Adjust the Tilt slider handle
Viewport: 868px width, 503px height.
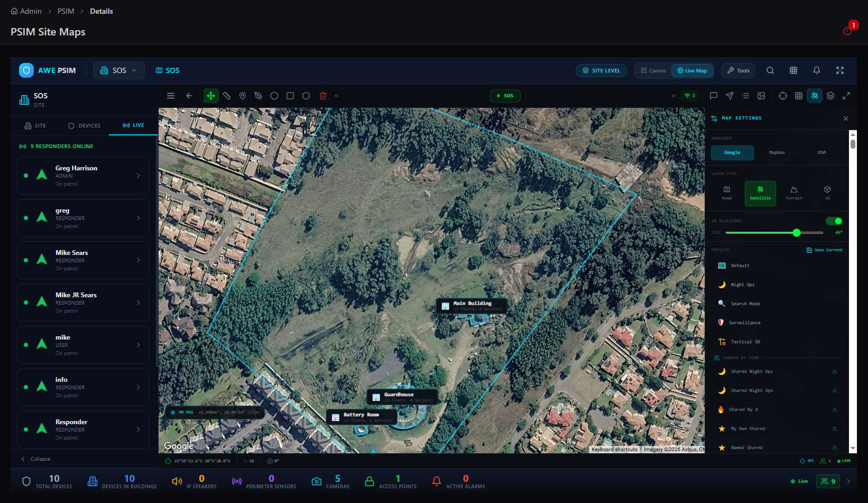pos(797,233)
